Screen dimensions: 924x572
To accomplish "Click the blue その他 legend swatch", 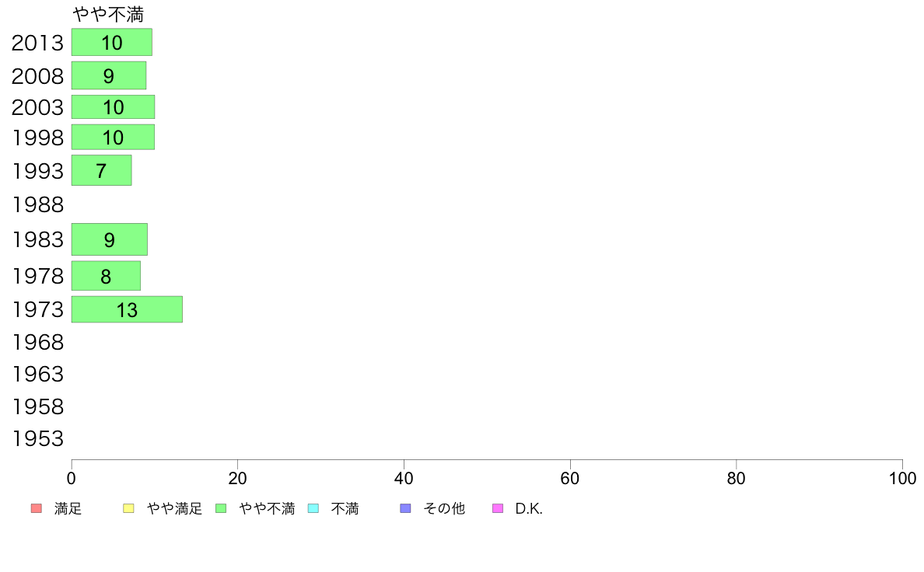I will (x=405, y=508).
